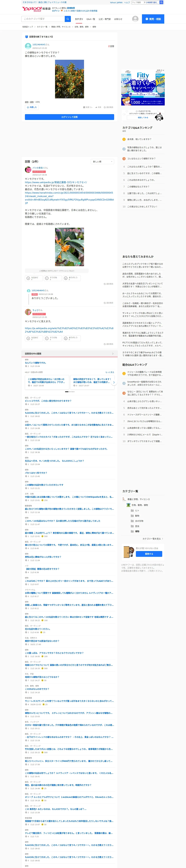The width and height of the screenshot is (186, 868).
Task: Click パリの青空♪'s avatar
Action: [28, 170]
